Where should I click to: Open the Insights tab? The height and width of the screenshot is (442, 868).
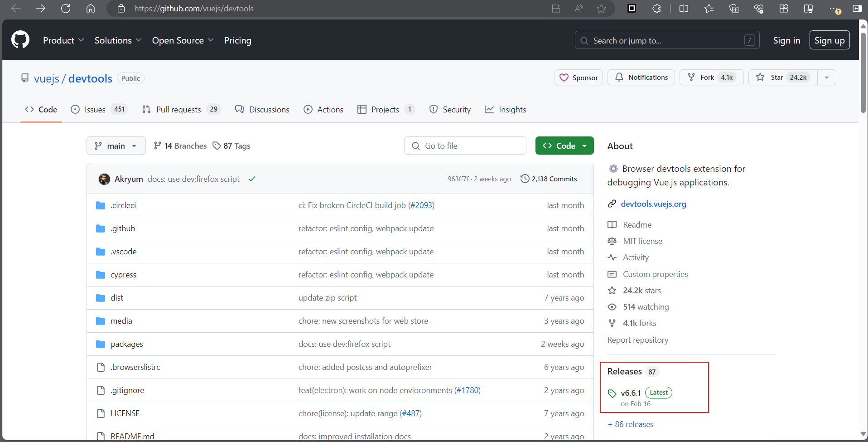505,109
